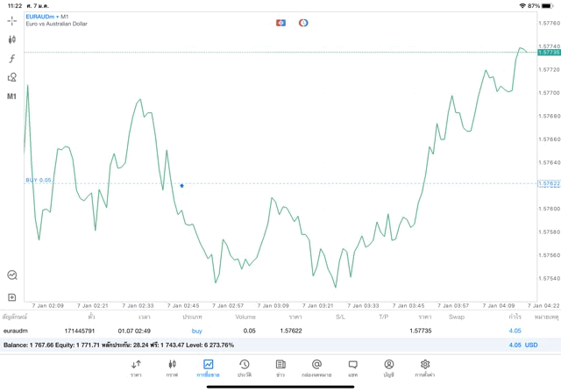Select the 1.57622 entry price tag on axis

[x=550, y=183]
